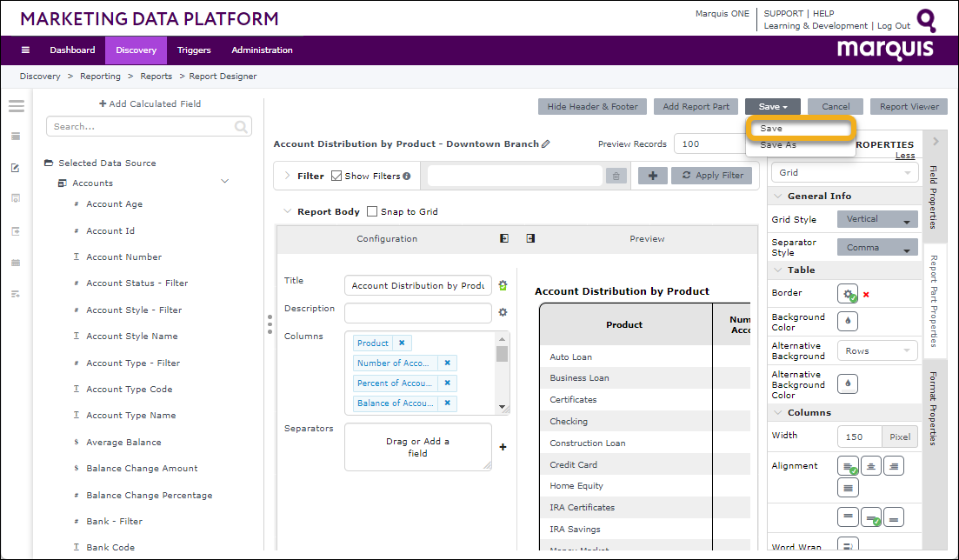Select the edit pencil-square sidebar icon

tap(16, 168)
